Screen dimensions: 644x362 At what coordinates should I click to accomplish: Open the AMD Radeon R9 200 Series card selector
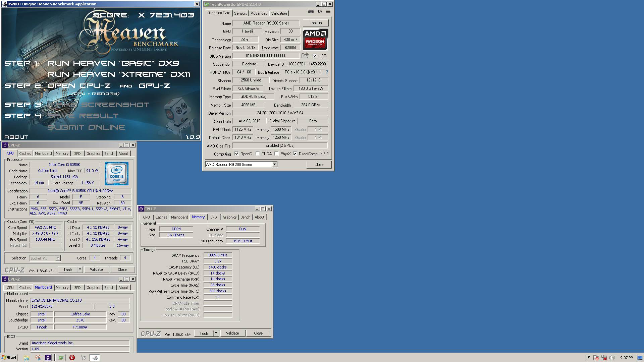(x=241, y=164)
